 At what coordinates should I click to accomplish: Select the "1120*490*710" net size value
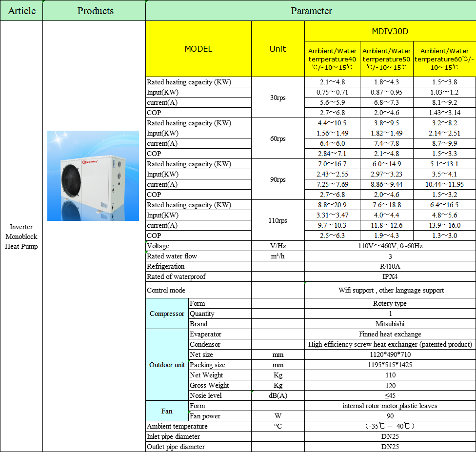(x=390, y=354)
